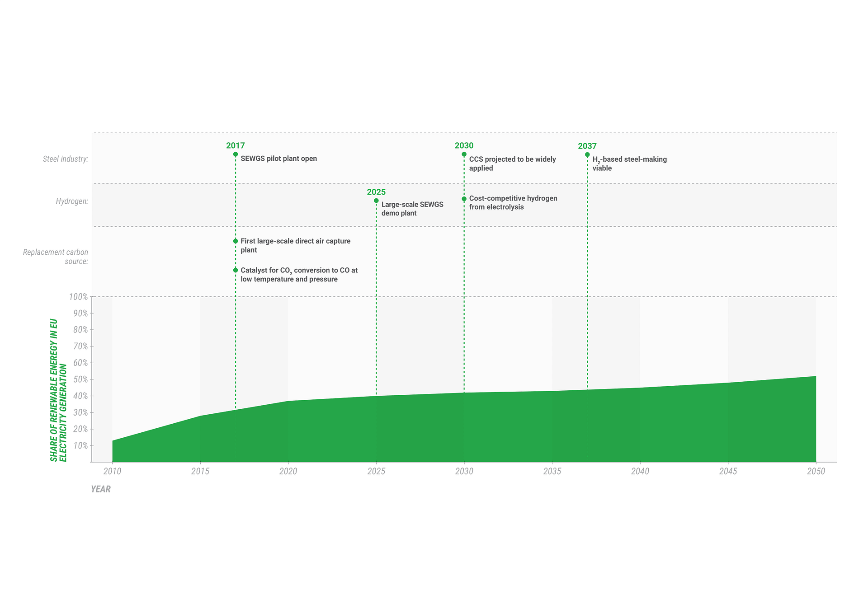Click the green dot beside 'Large-scale SEWGS demo plant'
This screenshot has width=868, height=613.
[x=376, y=201]
